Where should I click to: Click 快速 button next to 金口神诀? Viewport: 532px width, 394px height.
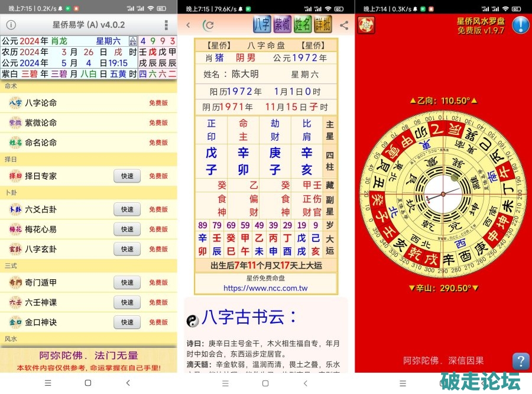127,322
